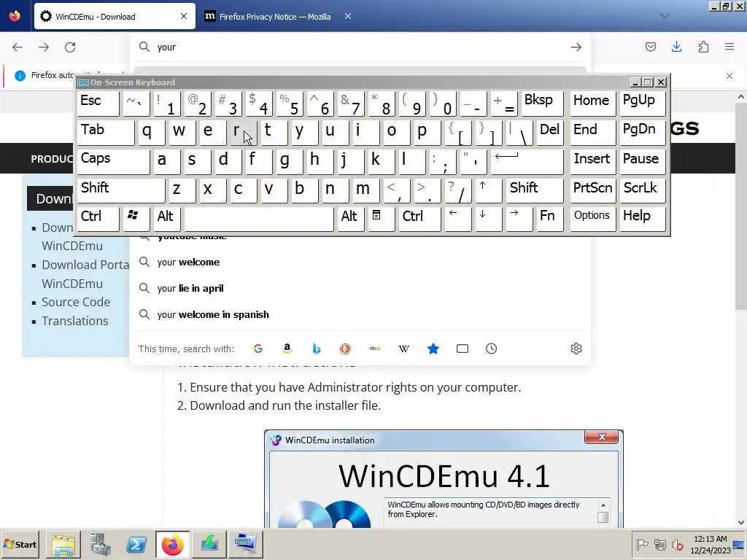Screen dimensions: 747x560
Task: Click the keyboard Enter key
Action: (527, 162)
